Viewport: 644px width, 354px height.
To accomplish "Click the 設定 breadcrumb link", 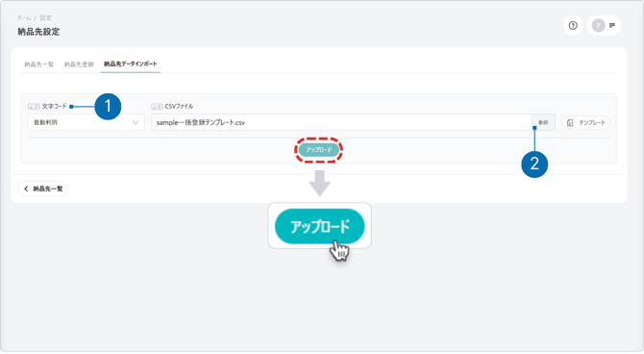I will coord(45,17).
